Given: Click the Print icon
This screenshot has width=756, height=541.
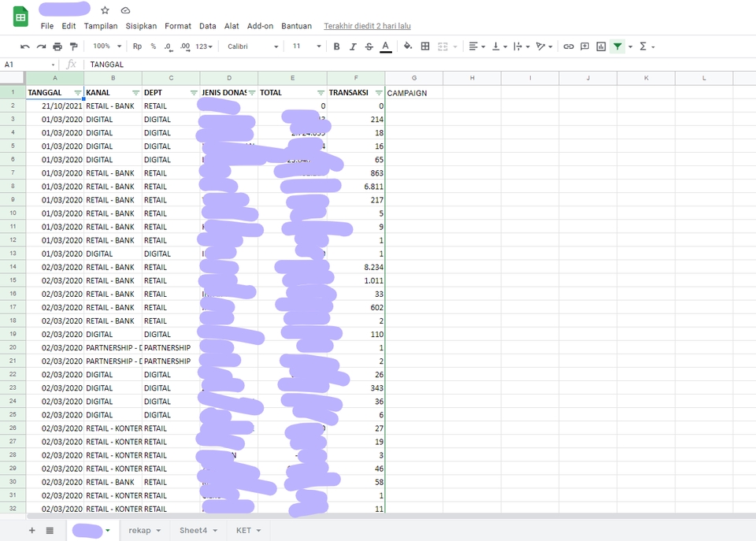Looking at the screenshot, I should (x=57, y=46).
